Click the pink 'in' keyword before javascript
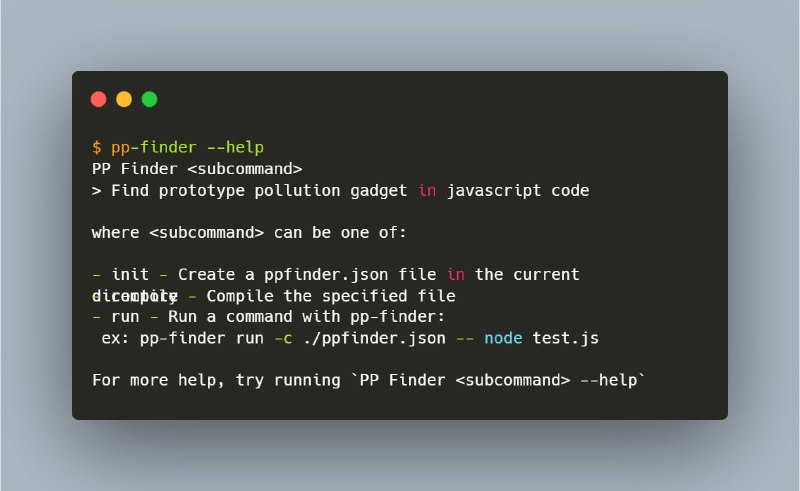This screenshot has width=800, height=491. click(427, 190)
